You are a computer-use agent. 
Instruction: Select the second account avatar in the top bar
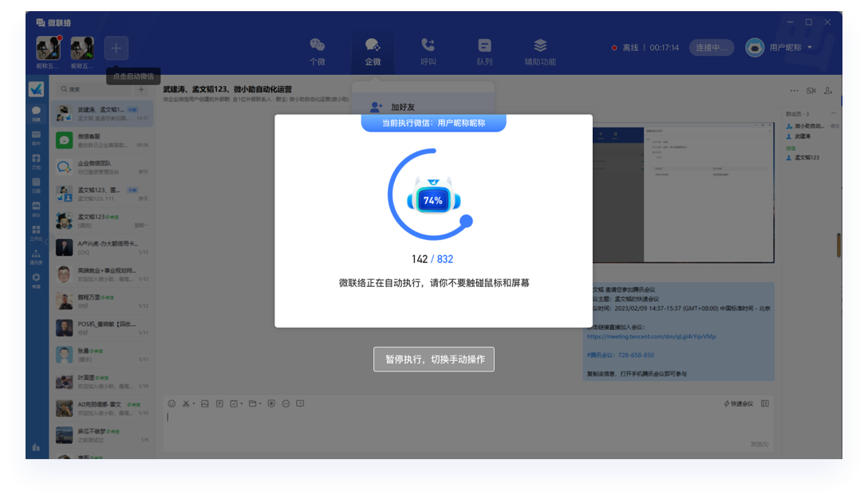tap(82, 48)
